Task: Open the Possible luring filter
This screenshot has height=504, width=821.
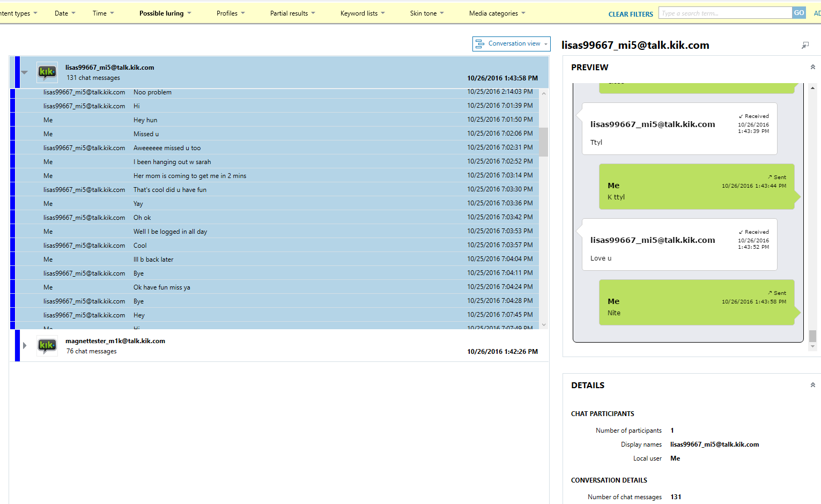Action: [165, 13]
